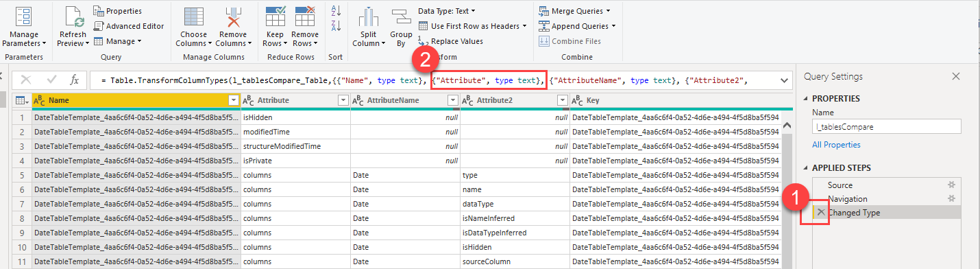Click the isHidden cell in row 1

pos(295,117)
